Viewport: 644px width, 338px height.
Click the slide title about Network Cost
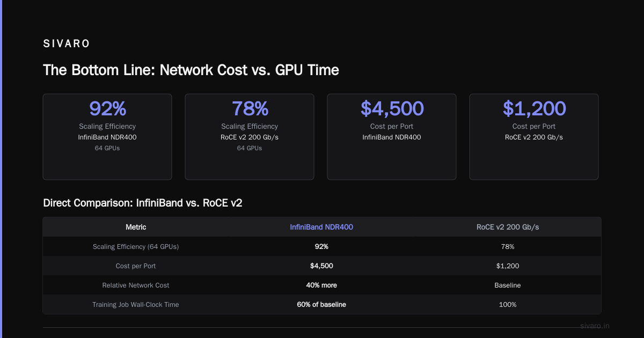191,70
